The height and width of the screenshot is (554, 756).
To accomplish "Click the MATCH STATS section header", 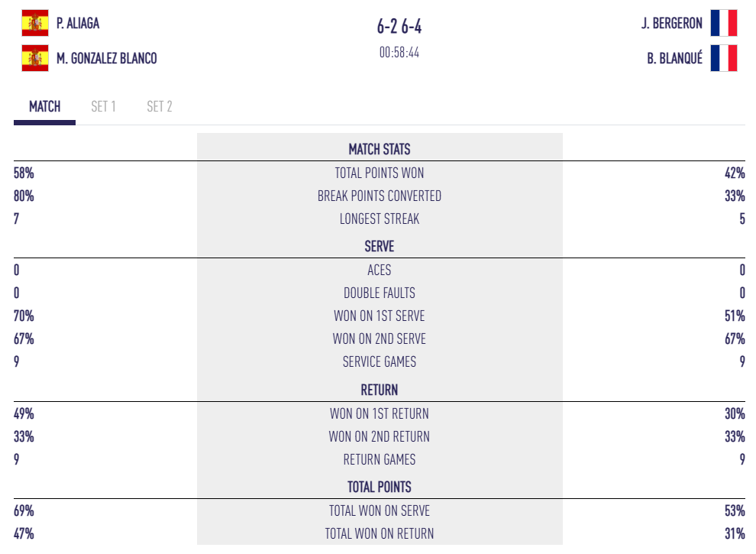I will click(380, 149).
